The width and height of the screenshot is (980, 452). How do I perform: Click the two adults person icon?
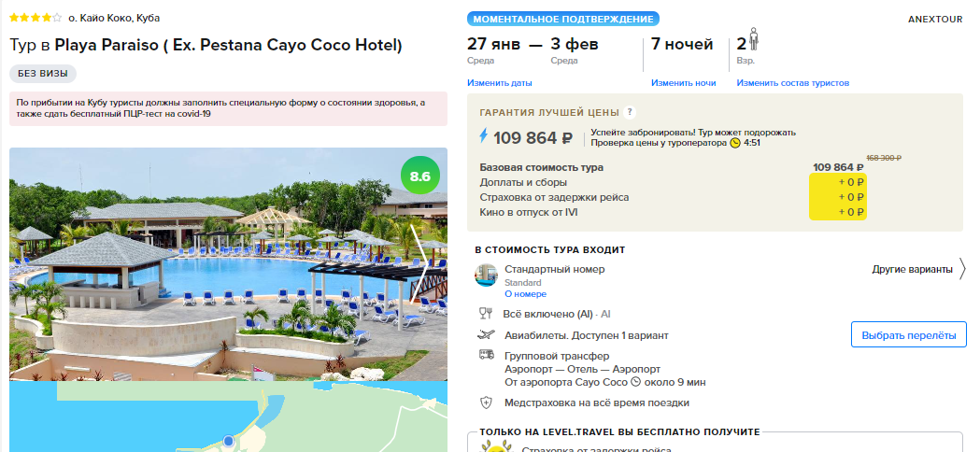click(x=754, y=39)
